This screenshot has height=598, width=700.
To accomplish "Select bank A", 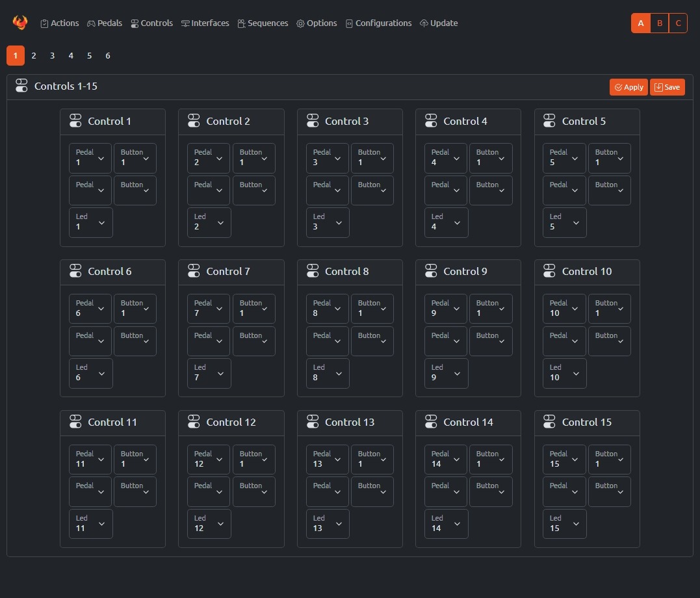I will pos(641,23).
